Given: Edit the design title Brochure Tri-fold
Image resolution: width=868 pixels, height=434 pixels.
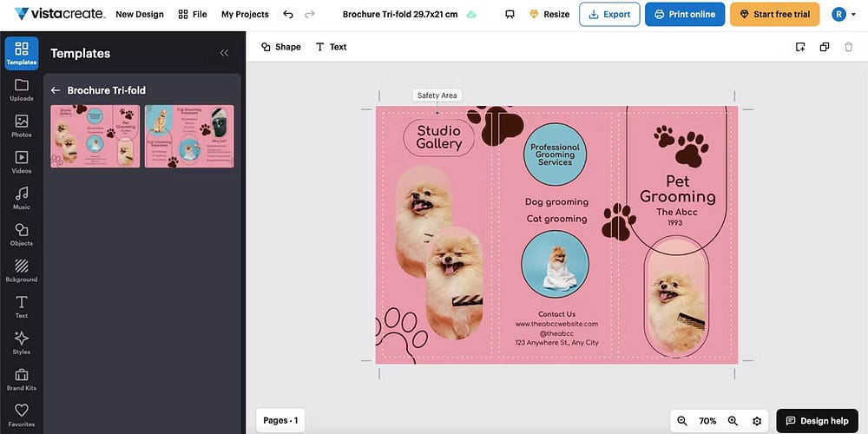Looking at the screenshot, I should click(399, 15).
